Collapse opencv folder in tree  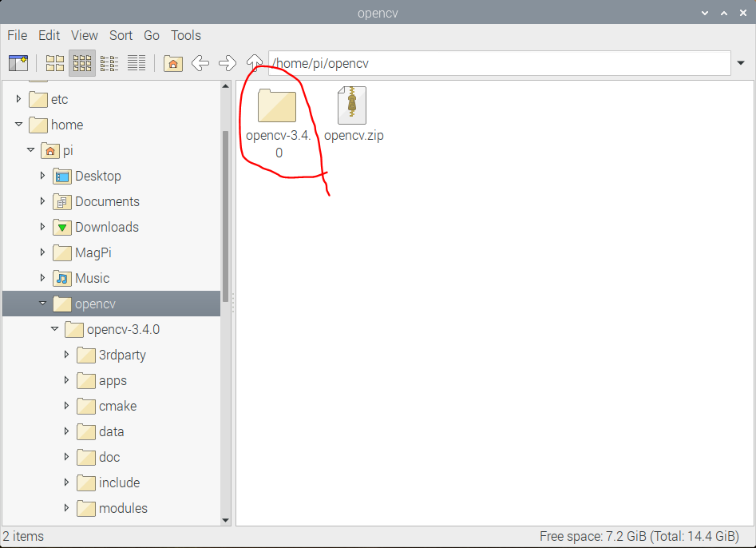click(x=42, y=304)
